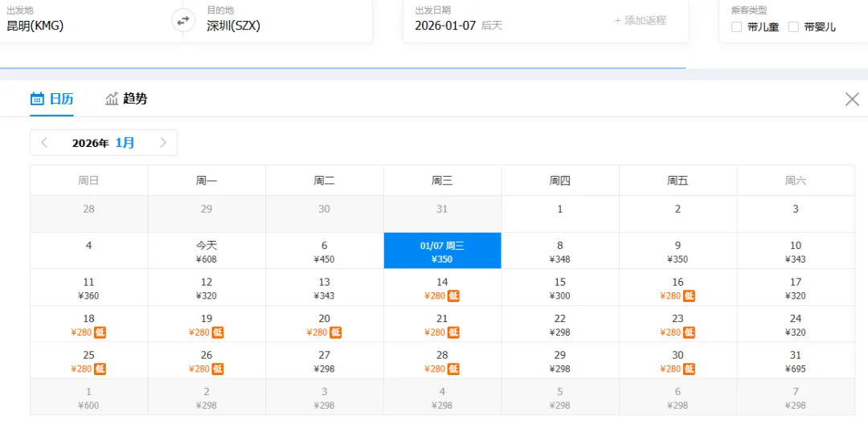The width and height of the screenshot is (868, 428).
Task: Click the low-price badge on January 30
Action: (x=689, y=369)
